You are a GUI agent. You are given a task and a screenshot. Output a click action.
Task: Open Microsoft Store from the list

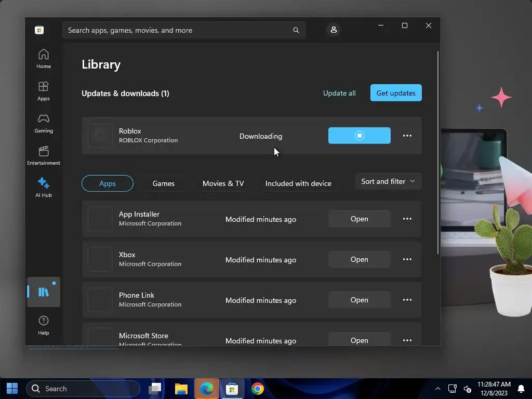click(360, 340)
